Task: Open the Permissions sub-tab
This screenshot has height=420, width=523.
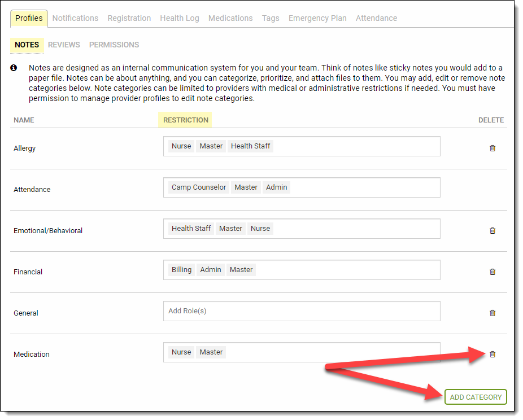Action: (114, 45)
